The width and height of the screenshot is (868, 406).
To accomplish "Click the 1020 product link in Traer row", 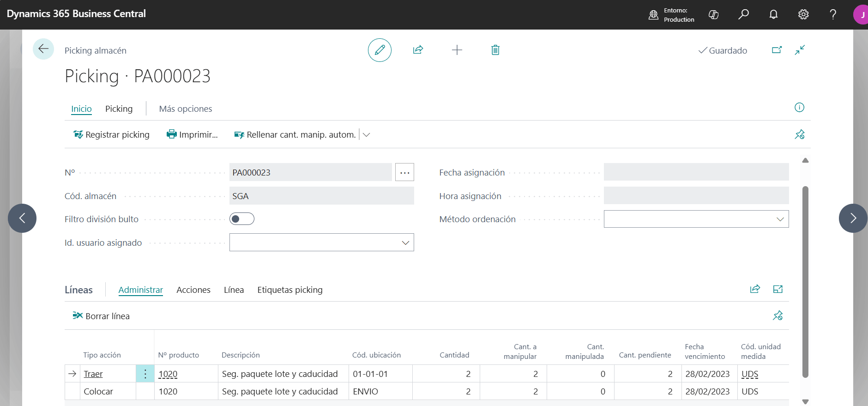I will click(x=168, y=374).
